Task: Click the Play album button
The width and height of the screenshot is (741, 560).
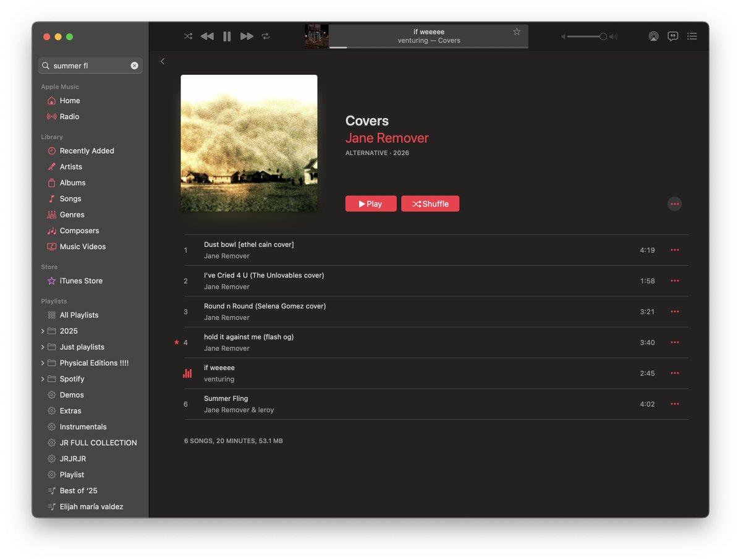Action: click(371, 204)
